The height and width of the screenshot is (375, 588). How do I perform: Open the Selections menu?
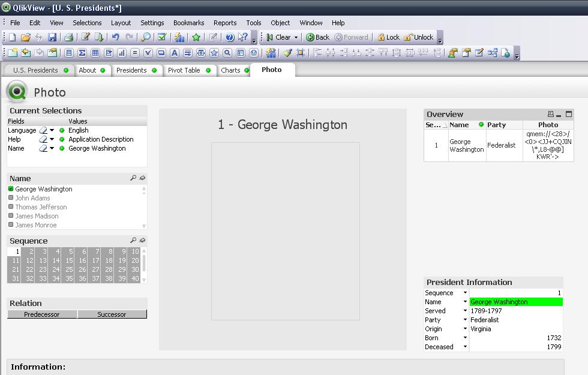point(87,23)
